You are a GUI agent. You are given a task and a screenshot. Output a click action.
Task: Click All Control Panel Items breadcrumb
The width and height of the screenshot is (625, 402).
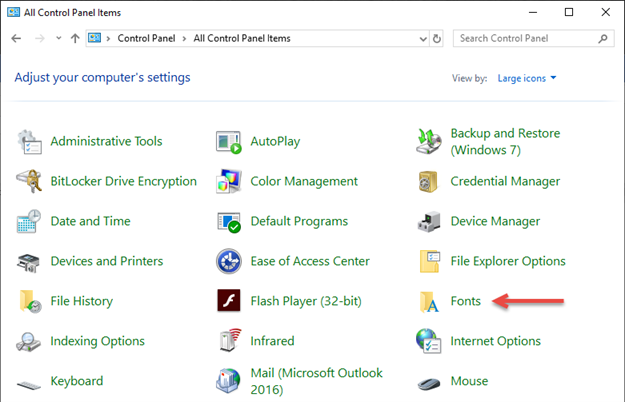click(242, 38)
